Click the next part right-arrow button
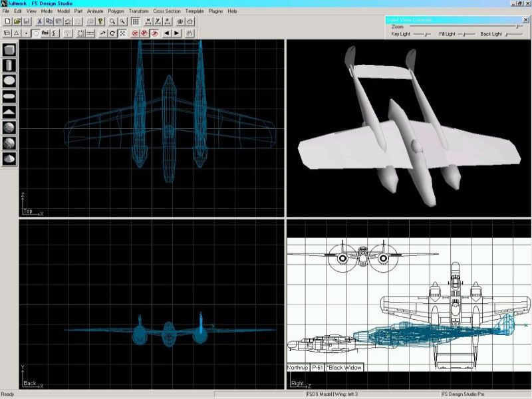This screenshot has height=399, width=532. point(177,33)
